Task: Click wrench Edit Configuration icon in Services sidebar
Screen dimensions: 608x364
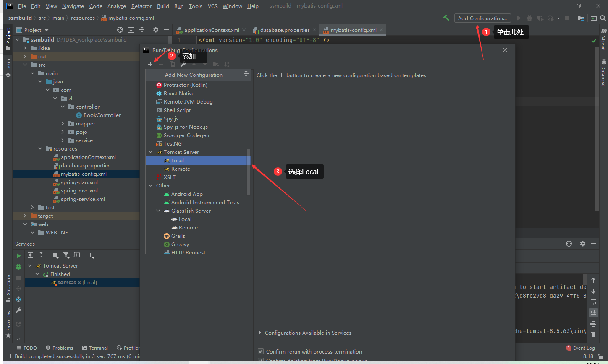Action: 18,310
